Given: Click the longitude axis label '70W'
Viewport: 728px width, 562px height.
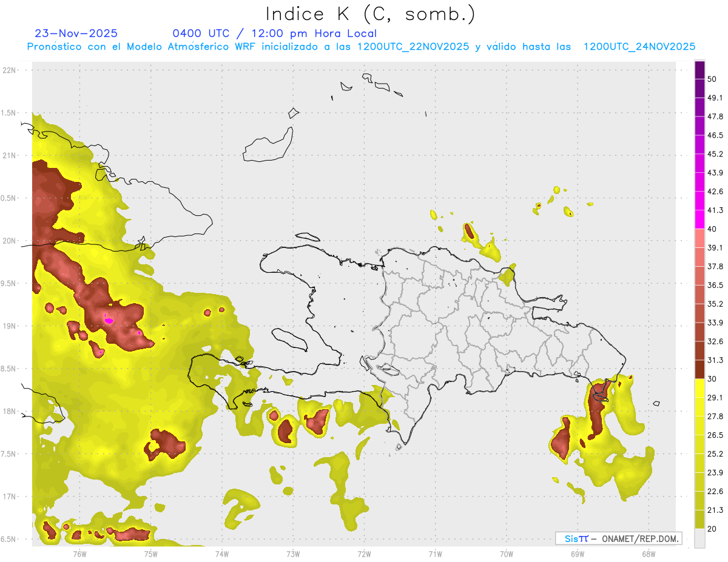Looking at the screenshot, I should 507,554.
